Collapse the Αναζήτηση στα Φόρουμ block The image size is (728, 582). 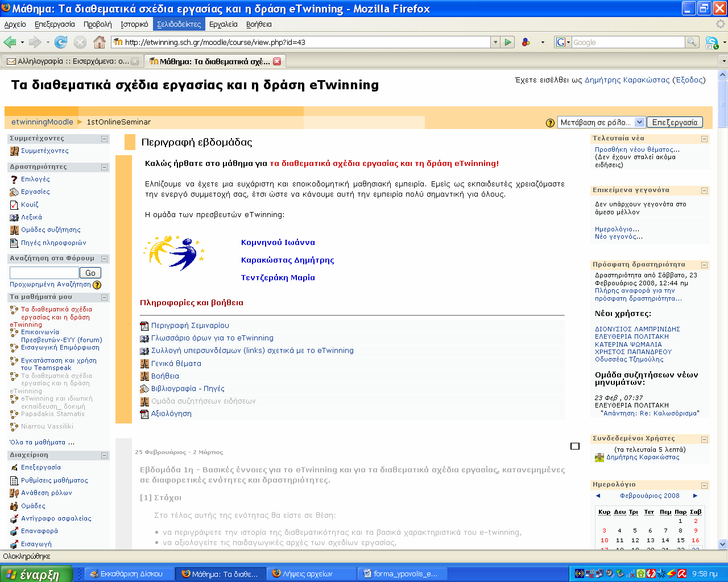pyautogui.click(x=104, y=259)
